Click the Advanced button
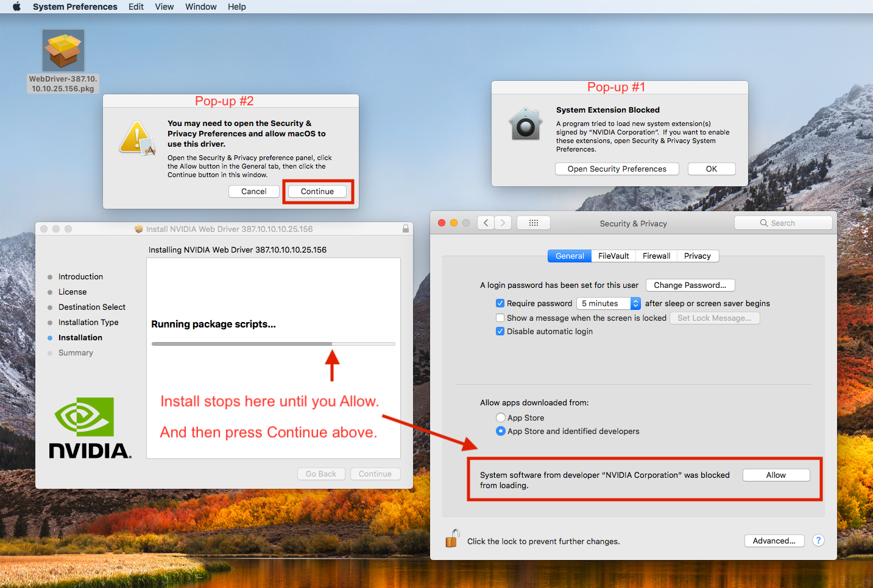The width and height of the screenshot is (873, 588). pyautogui.click(x=774, y=541)
